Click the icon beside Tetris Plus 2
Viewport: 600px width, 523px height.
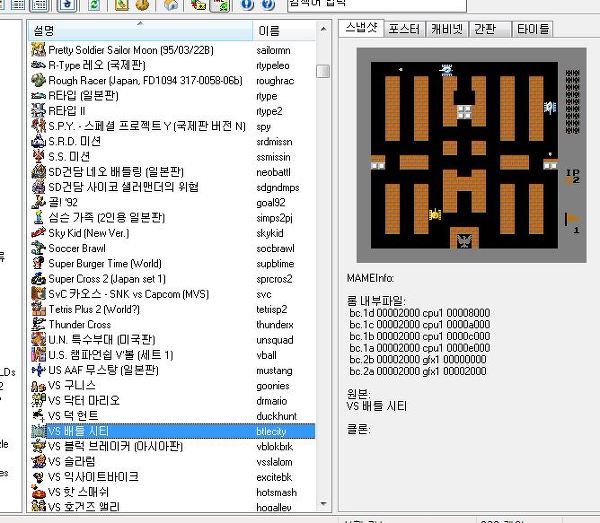[x=38, y=309]
